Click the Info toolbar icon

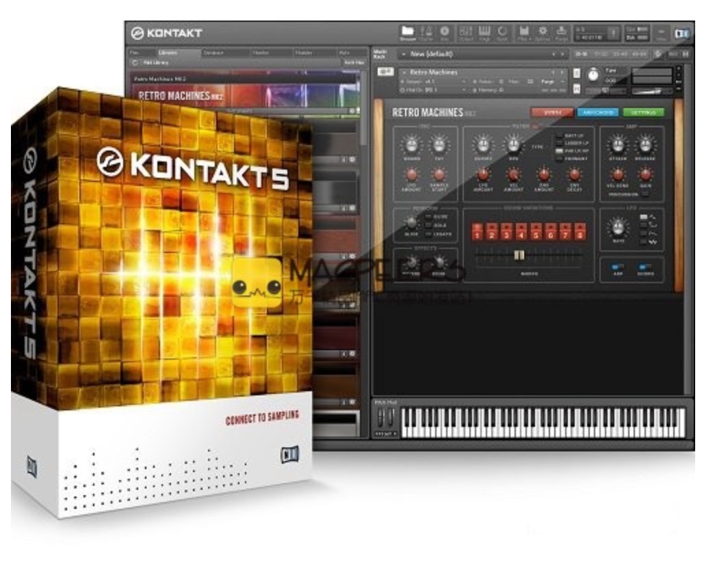tap(444, 33)
